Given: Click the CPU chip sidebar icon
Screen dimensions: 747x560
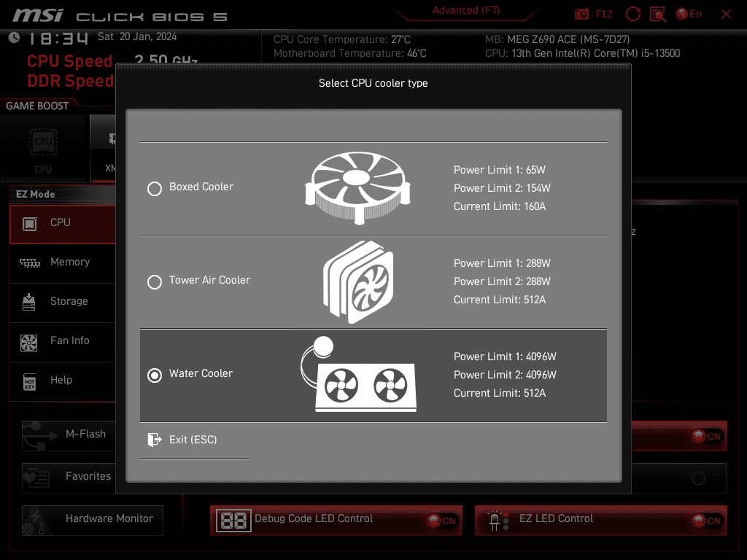Looking at the screenshot, I should point(29,224).
